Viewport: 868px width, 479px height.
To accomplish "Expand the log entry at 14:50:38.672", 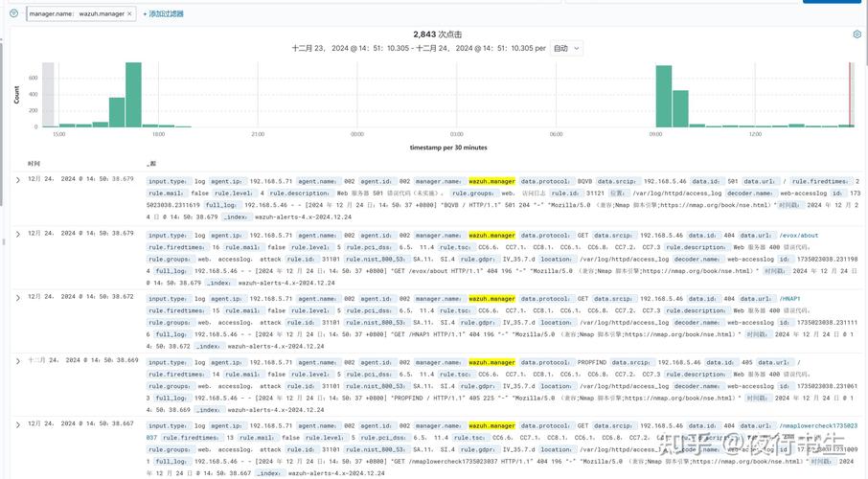I will click(x=17, y=298).
